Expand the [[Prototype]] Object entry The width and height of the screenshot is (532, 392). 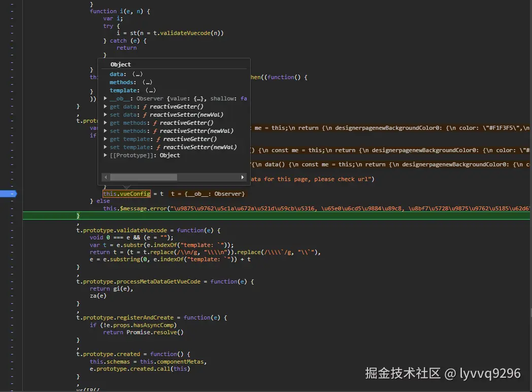(106, 156)
